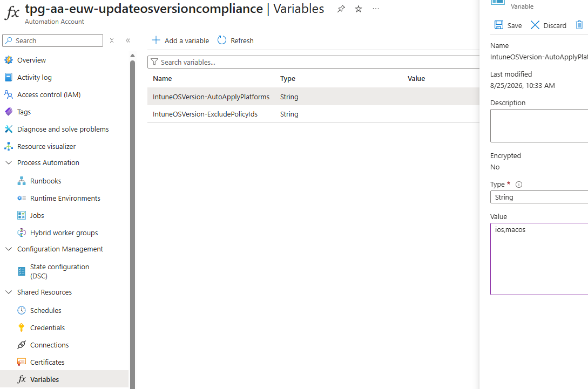The image size is (588, 389).
Task: Click the Variables fx icon in sidebar
Action: pyautogui.click(x=22, y=379)
